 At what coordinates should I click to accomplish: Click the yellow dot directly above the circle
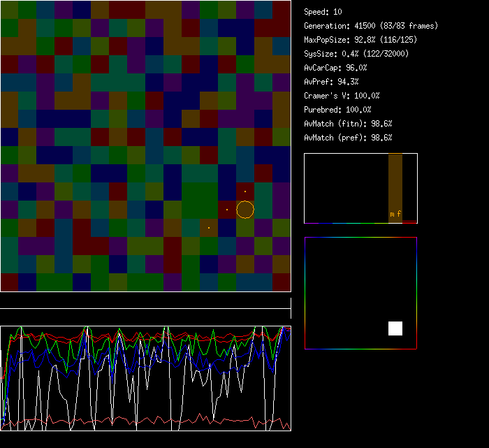245,192
